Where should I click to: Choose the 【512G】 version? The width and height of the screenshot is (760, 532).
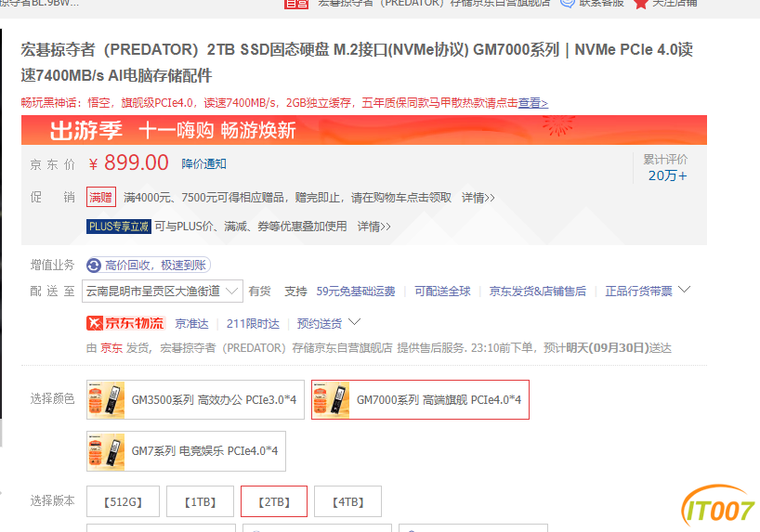coord(124,501)
